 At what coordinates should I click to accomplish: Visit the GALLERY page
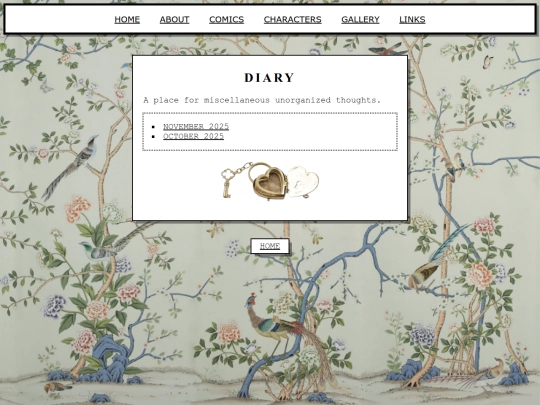[360, 19]
